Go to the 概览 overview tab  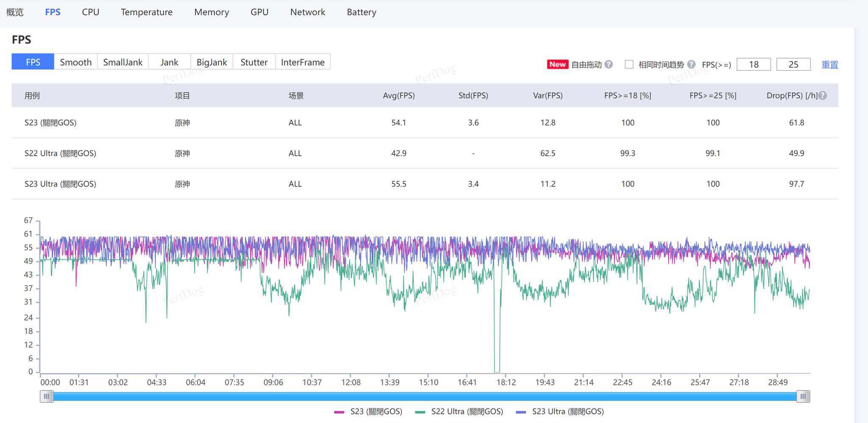coord(15,12)
